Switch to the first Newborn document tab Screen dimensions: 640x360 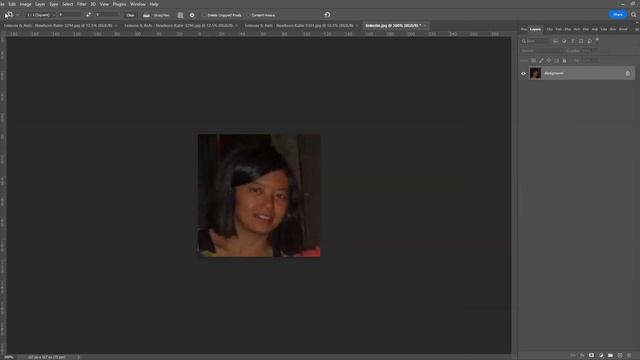pyautogui.click(x=58, y=26)
